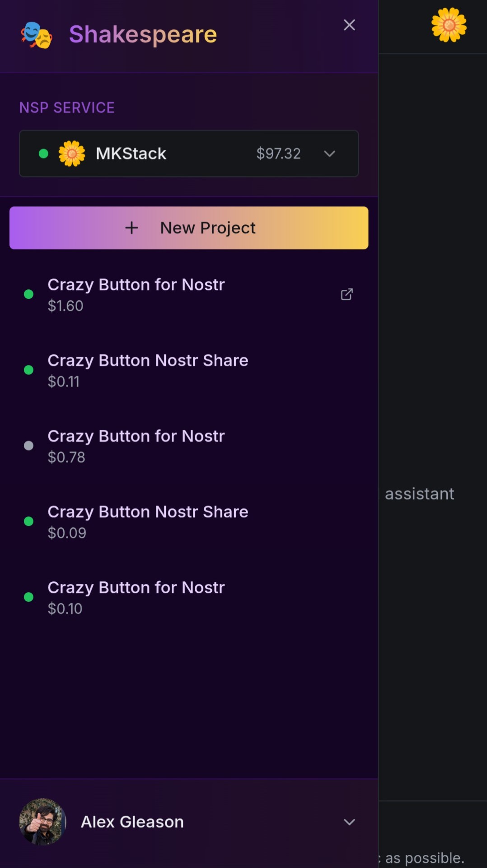Select the Crazy Button for Nostr $0.78 project

pos(136,446)
